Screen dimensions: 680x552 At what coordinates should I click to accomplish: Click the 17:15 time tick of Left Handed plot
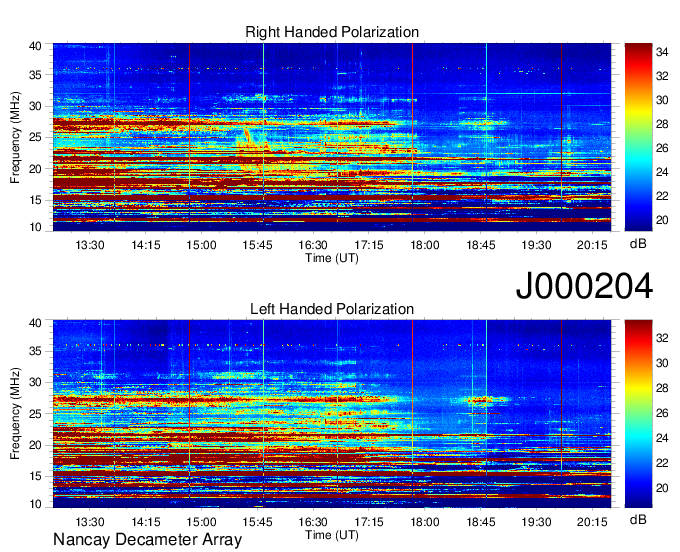click(369, 522)
